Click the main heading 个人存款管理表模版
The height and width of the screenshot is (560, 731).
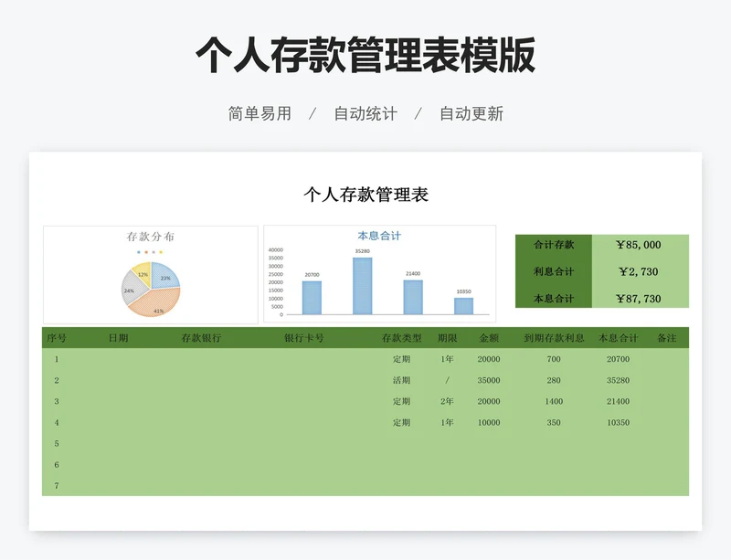pos(365,55)
